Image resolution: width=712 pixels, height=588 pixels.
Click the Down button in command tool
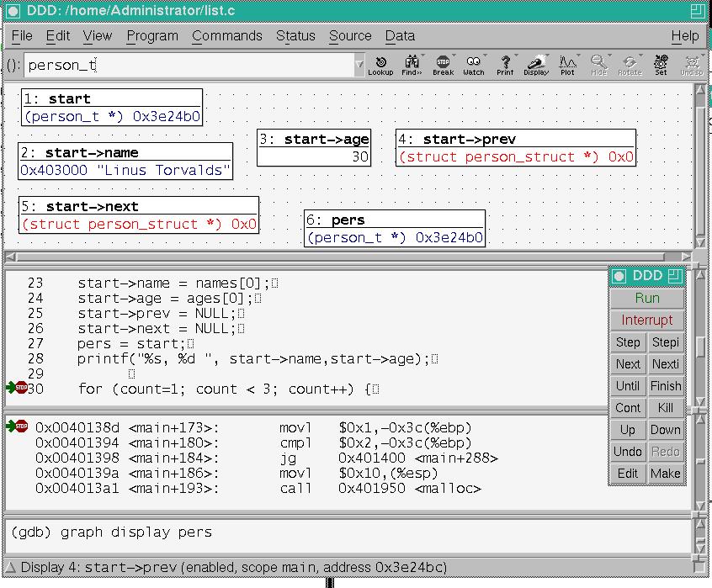(666, 430)
